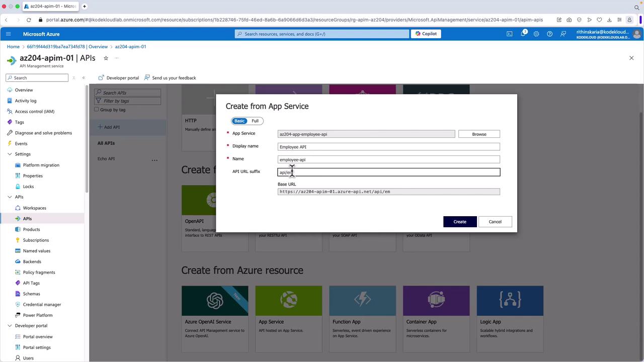Focus the Azure global search box
The image size is (644, 362).
(322, 34)
